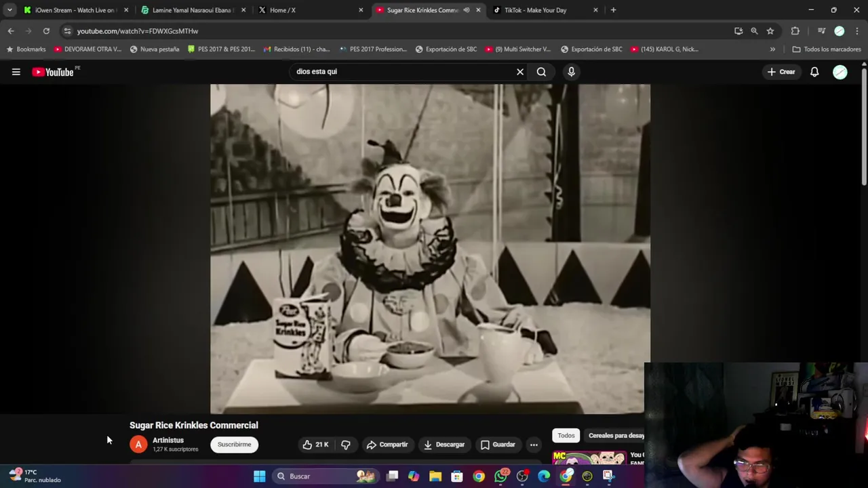The height and width of the screenshot is (488, 868).
Task: Open Microsoft Store from the taskbar
Action: click(457, 476)
